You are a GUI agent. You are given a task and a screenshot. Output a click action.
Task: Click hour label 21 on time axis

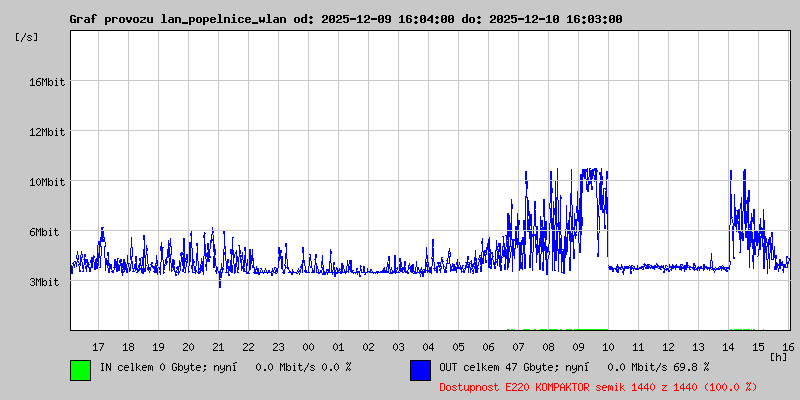[218, 347]
